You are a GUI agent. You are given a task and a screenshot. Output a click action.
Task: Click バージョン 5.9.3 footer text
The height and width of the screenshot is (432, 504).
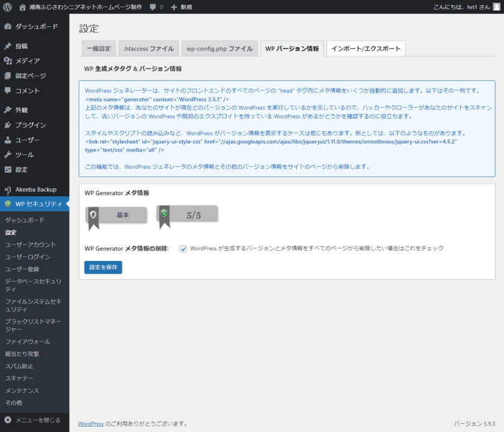coord(474,424)
